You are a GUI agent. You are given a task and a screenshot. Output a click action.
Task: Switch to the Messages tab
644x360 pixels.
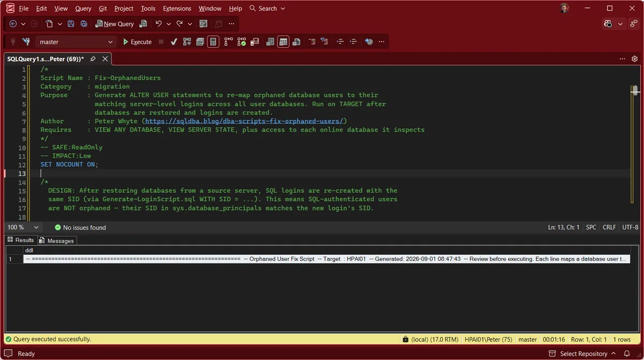point(57,241)
